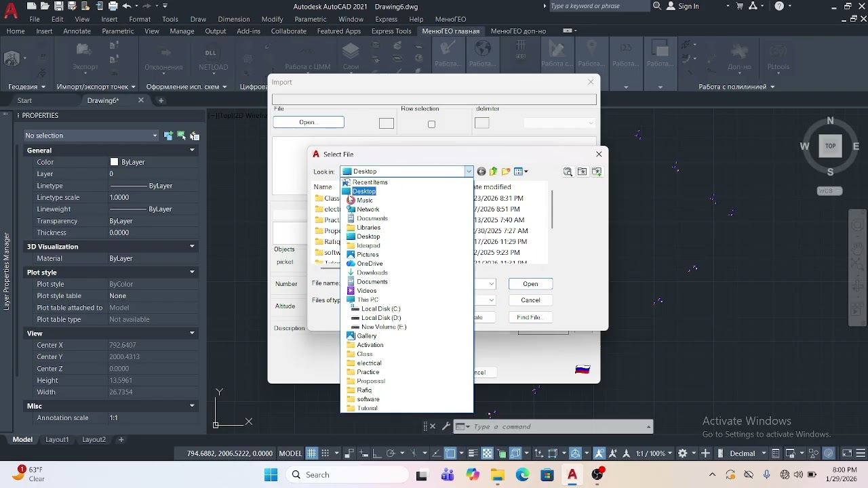
Task: Switch to the Start document tab
Action: pos(24,100)
